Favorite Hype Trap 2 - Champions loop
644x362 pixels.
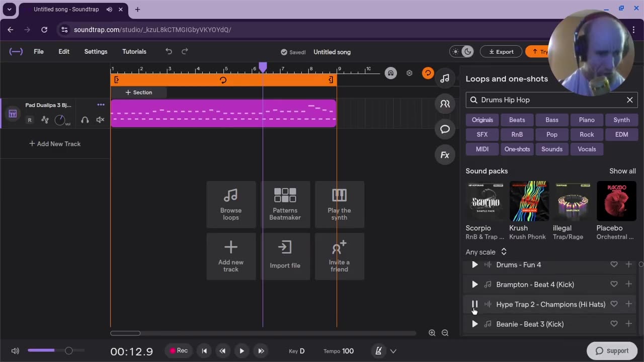pyautogui.click(x=614, y=304)
